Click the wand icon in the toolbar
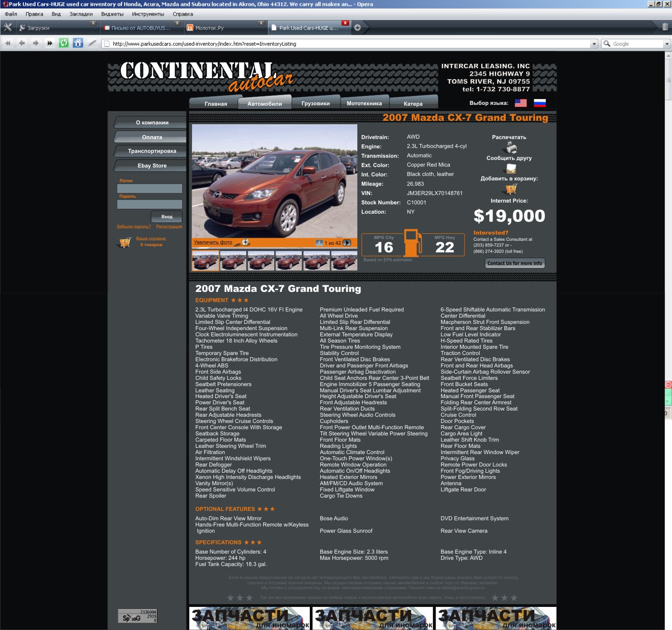The image size is (672, 630). click(92, 43)
